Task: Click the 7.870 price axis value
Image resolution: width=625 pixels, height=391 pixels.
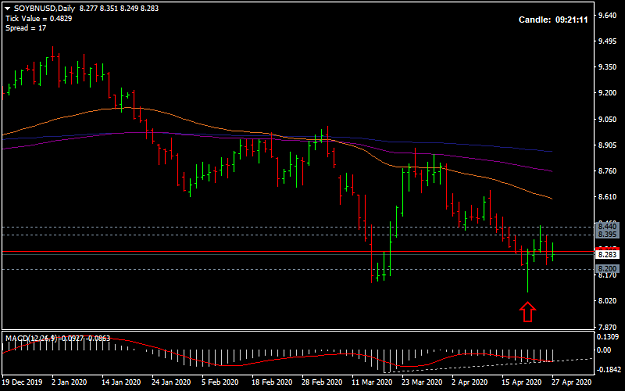Action: click(x=607, y=327)
